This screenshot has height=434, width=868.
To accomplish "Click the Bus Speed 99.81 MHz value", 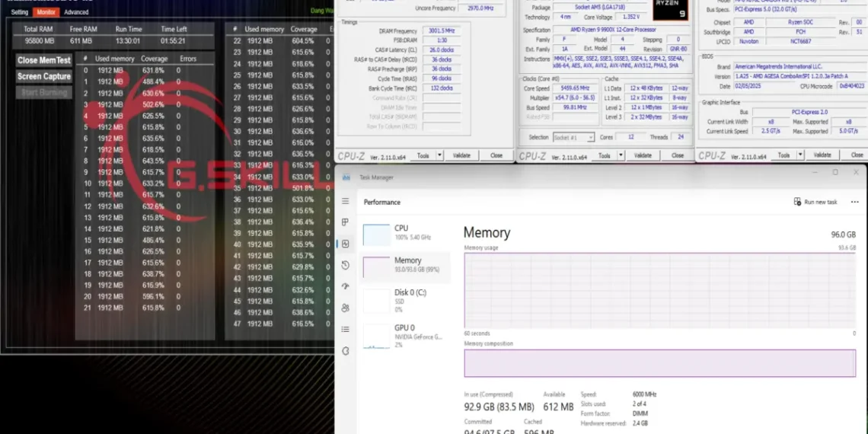I will click(x=576, y=107).
